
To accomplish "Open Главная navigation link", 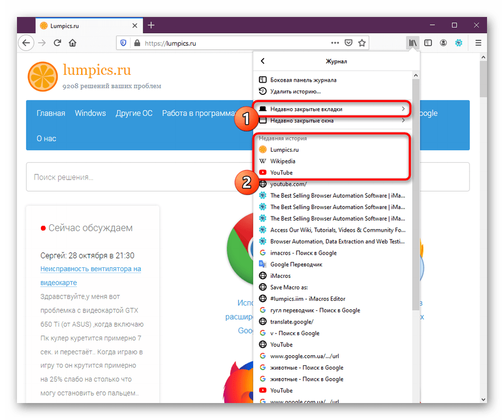I will click(x=51, y=113).
